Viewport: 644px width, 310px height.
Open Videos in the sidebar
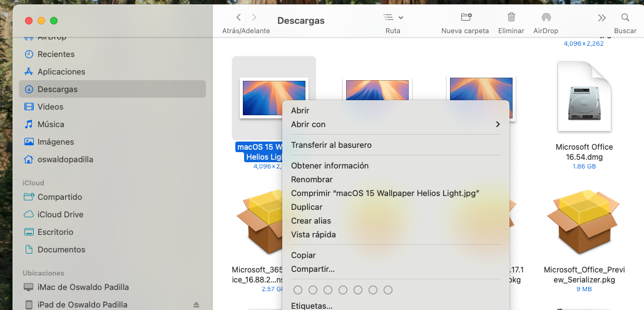pyautogui.click(x=112, y=106)
